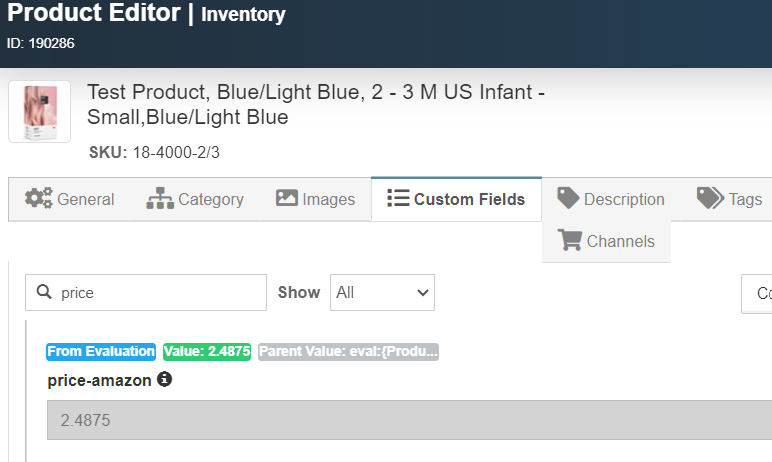Click the From Evaluation badge
Screen dimensions: 772x462
pos(101,351)
